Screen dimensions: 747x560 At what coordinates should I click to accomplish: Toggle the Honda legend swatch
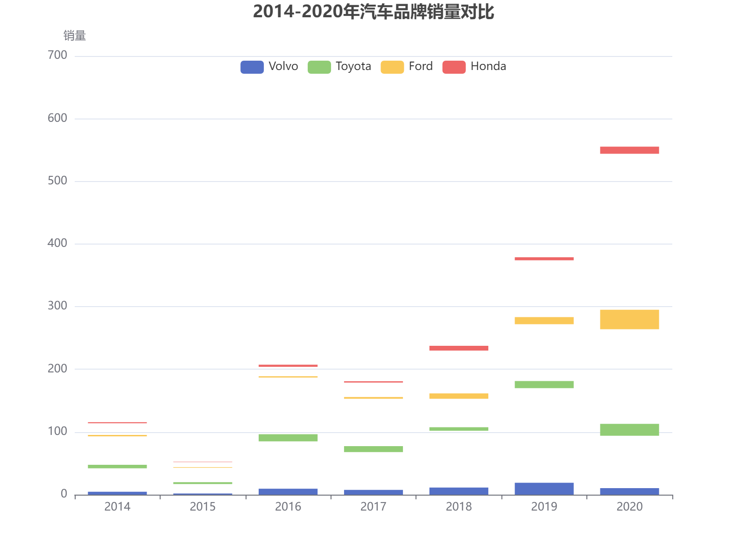(x=454, y=67)
